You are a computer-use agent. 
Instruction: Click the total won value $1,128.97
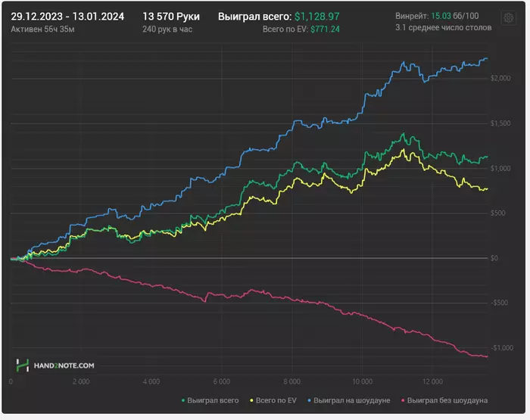pyautogui.click(x=316, y=17)
